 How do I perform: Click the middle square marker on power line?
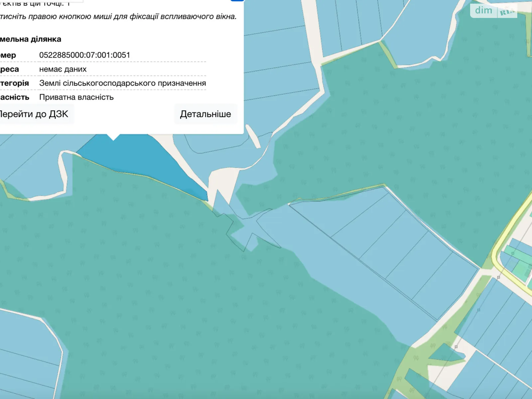pyautogui.click(x=478, y=310)
